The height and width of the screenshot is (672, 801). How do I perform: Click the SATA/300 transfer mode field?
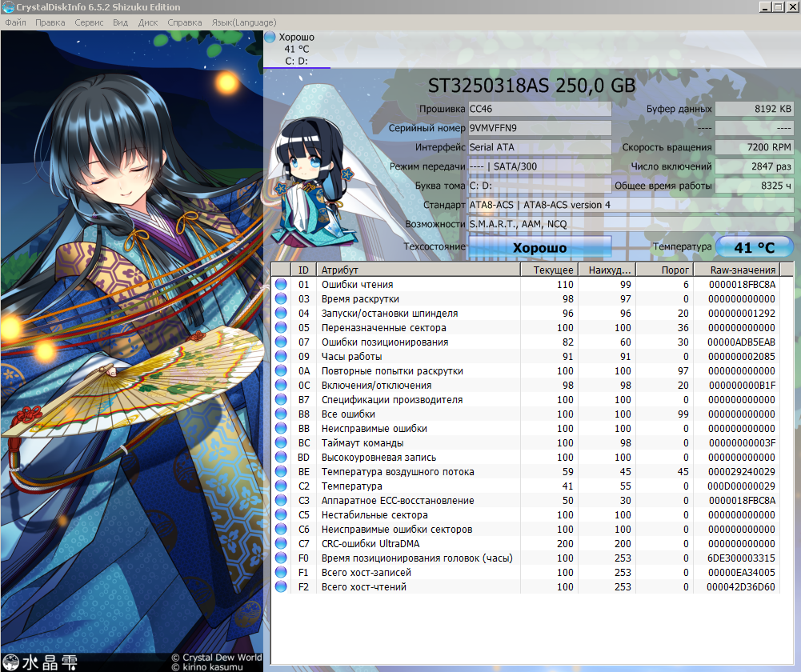pos(539,166)
